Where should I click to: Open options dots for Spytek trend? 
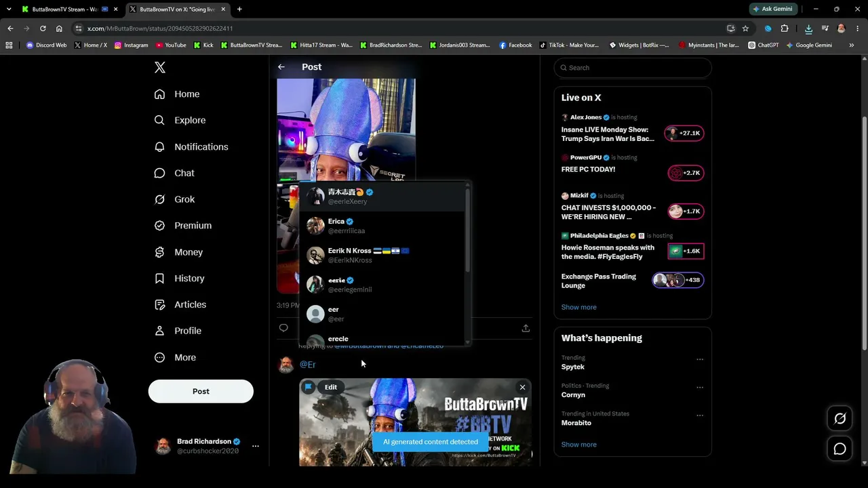(x=700, y=359)
